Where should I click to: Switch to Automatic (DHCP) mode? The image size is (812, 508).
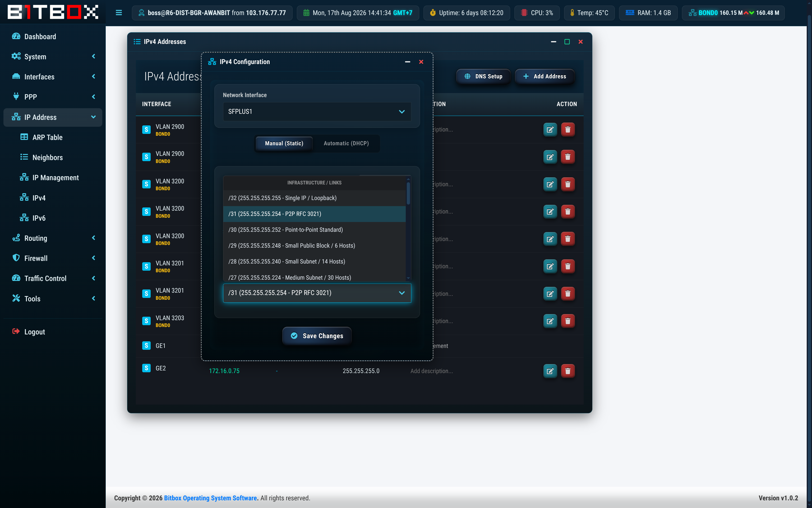[346, 143]
